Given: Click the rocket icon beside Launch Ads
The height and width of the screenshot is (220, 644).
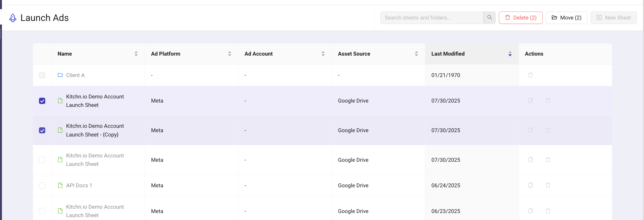Looking at the screenshot, I should (x=13, y=18).
